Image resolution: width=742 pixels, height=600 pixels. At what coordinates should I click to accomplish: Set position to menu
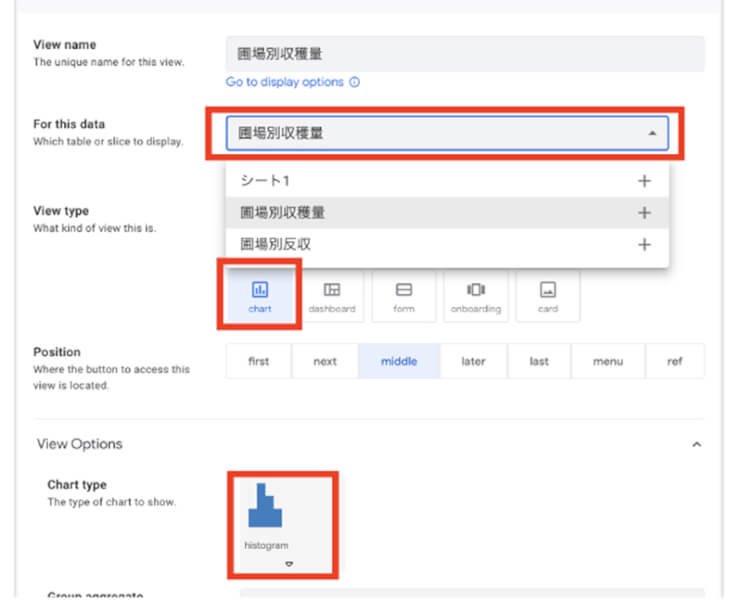tap(607, 361)
